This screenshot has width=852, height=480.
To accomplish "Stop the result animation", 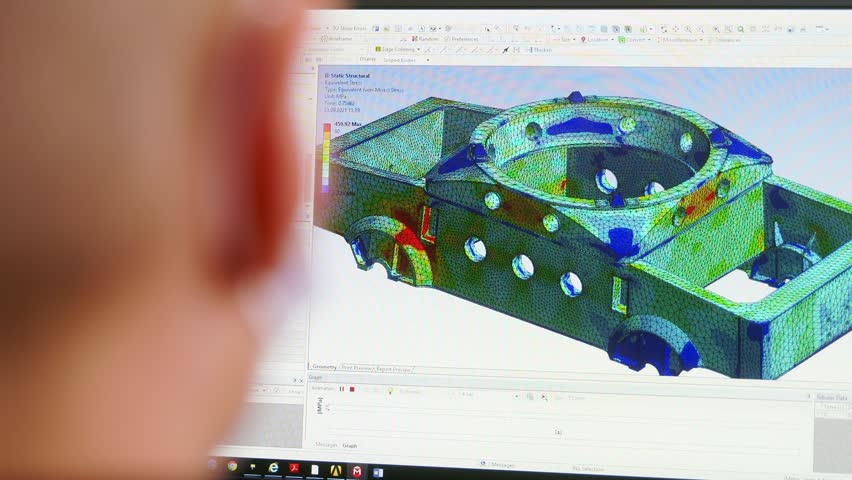I will 352,389.
